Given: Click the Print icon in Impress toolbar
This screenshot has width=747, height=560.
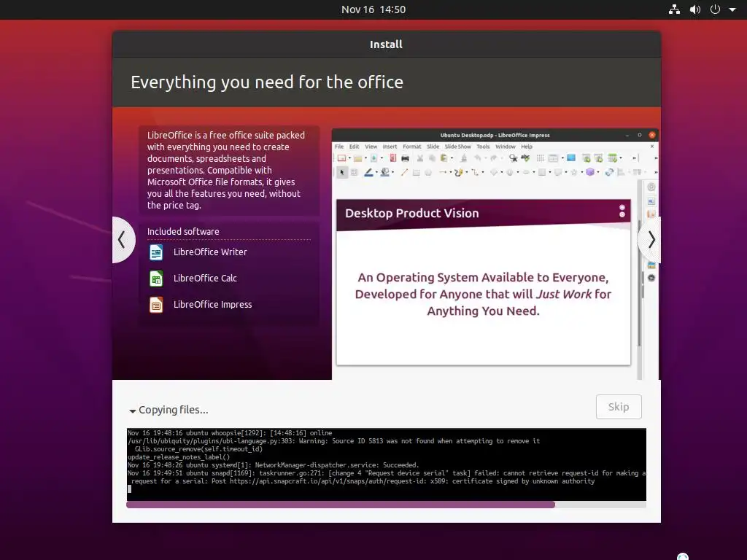Looking at the screenshot, I should coord(406,158).
